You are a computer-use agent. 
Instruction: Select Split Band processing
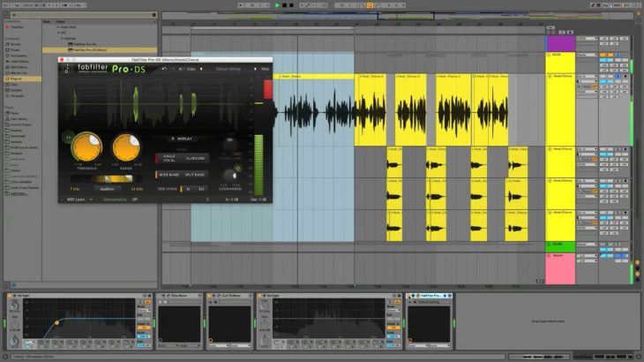click(x=195, y=175)
